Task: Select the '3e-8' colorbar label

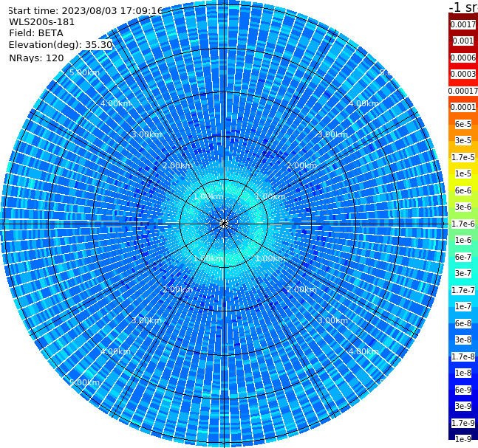Action: click(x=463, y=340)
